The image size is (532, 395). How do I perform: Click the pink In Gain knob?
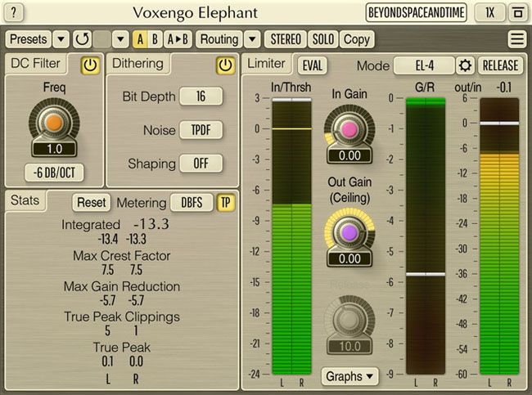coord(349,129)
